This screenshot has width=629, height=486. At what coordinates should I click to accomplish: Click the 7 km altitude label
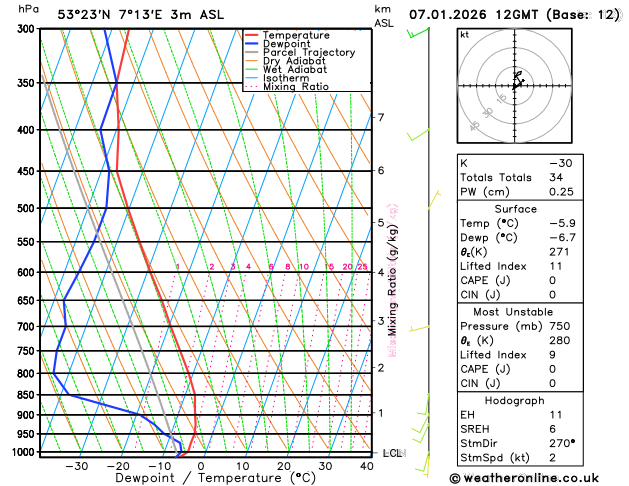pos(381,117)
